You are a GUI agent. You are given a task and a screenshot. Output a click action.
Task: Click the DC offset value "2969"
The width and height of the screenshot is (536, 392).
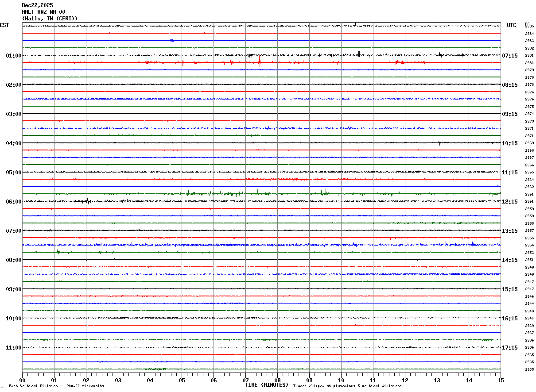click(529, 143)
